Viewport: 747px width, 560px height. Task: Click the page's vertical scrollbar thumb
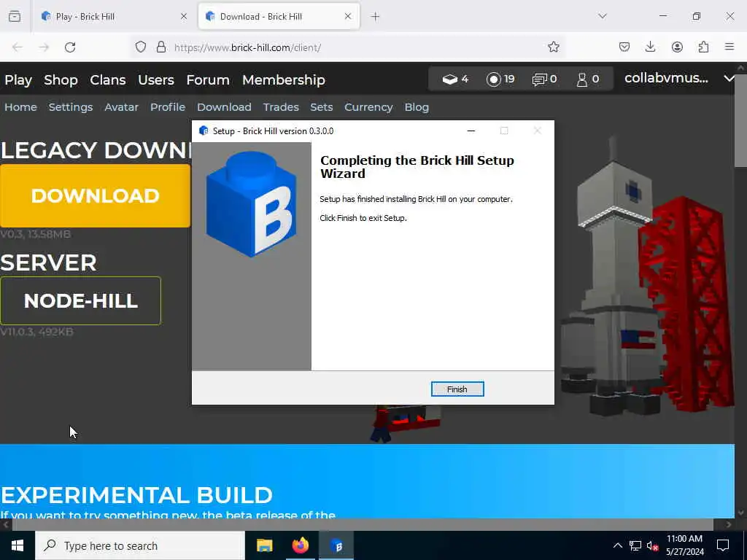click(741, 120)
